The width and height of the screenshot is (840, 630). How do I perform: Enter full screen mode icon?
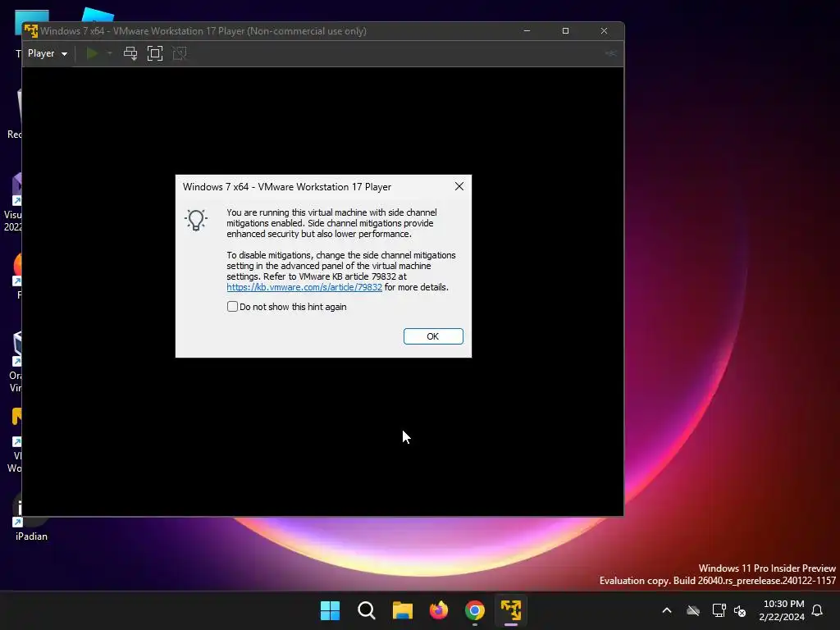[155, 53]
